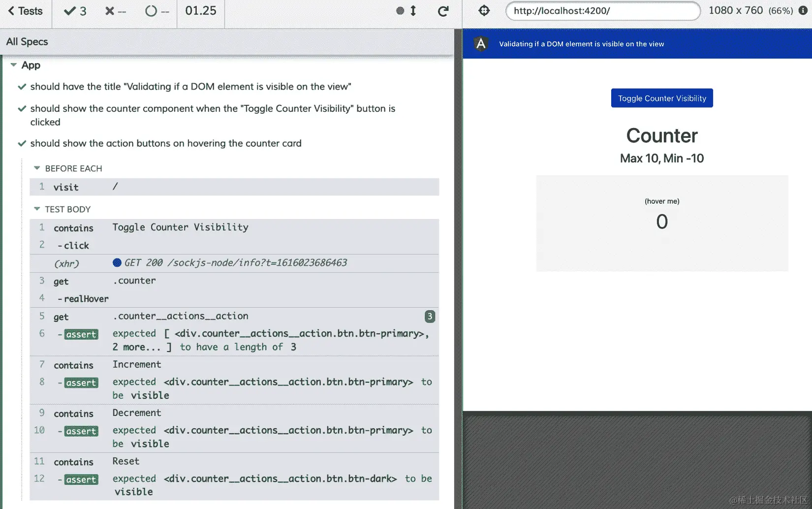
Task: Click the Counter heading
Action: tap(662, 136)
